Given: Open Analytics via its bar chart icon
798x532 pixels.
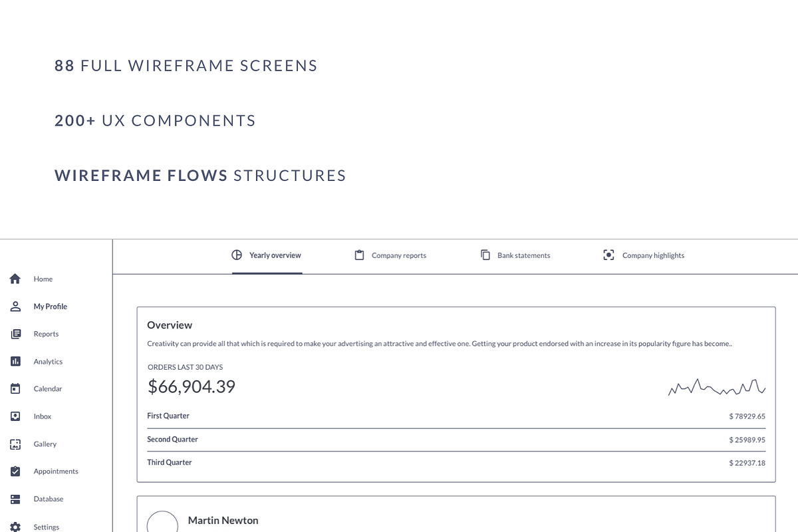Looking at the screenshot, I should [x=15, y=361].
